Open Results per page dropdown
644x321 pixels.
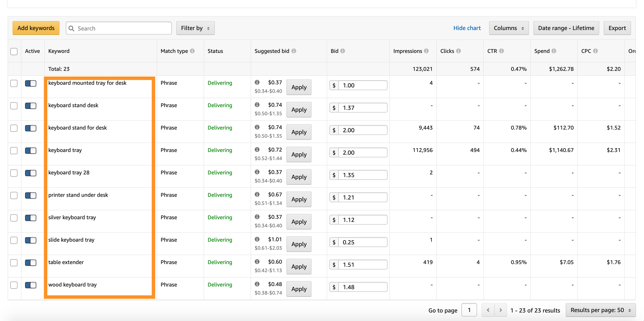pos(601,310)
